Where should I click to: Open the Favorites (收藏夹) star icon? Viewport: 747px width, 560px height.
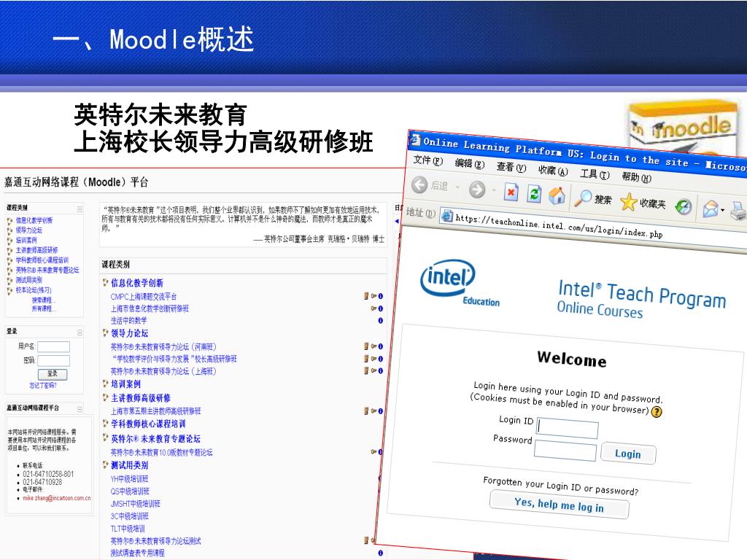[x=628, y=202]
